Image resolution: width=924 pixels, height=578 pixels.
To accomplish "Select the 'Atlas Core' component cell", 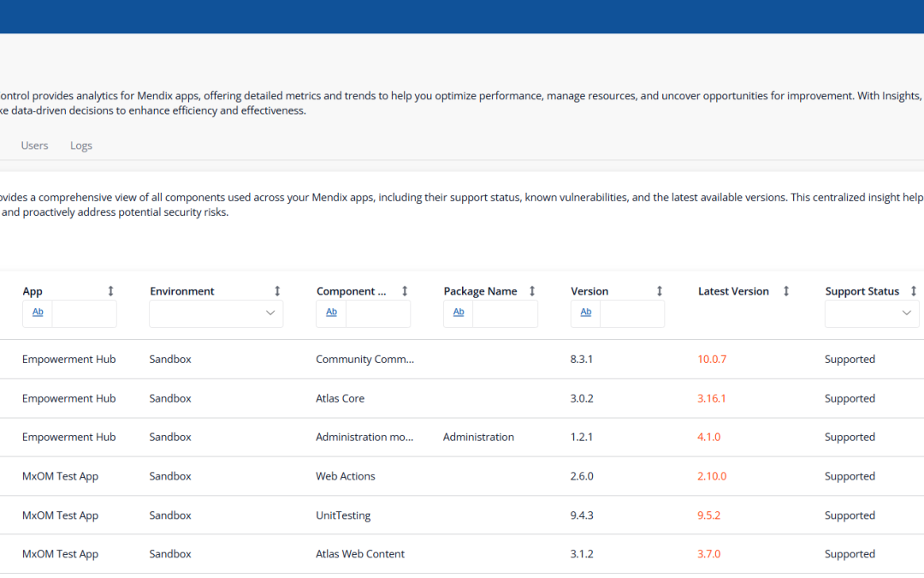I will click(x=340, y=399).
